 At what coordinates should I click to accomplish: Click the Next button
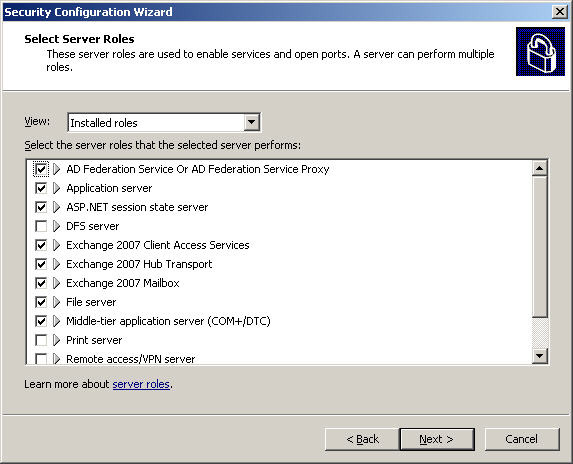pos(437,439)
